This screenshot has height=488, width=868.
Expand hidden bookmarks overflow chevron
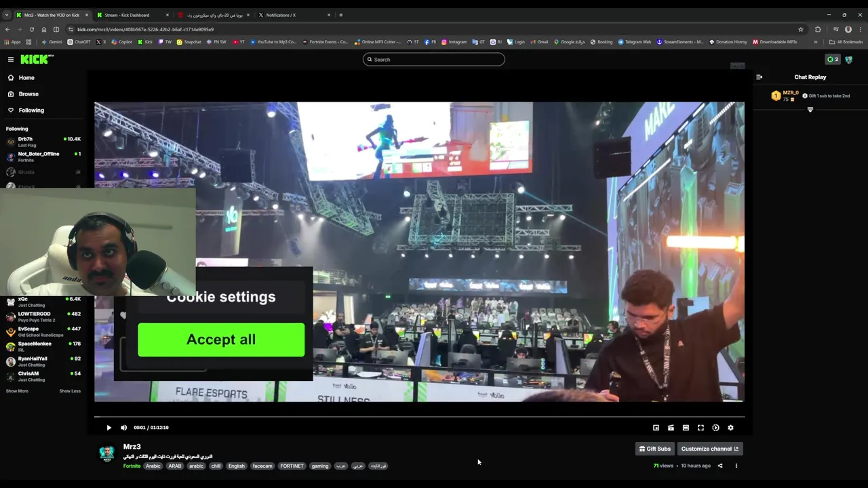tap(816, 42)
